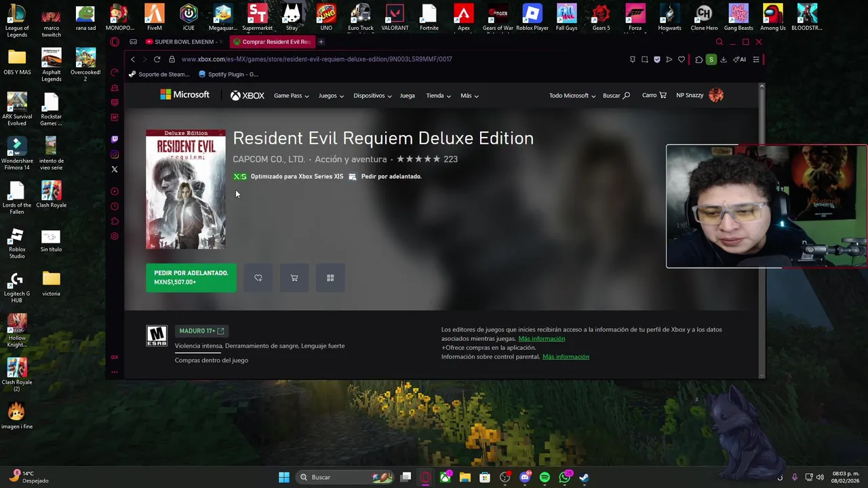Open Discord from the taskbar
The height and width of the screenshot is (488, 868).
pos(524,477)
